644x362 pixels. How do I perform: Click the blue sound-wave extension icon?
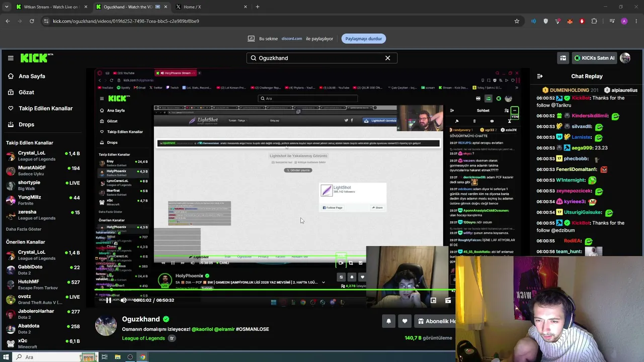click(533, 21)
